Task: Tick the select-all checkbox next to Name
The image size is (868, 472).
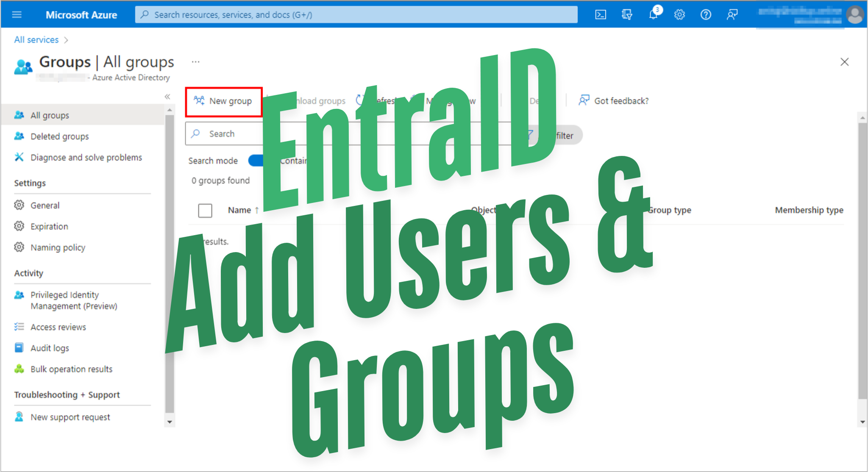Action: (205, 211)
